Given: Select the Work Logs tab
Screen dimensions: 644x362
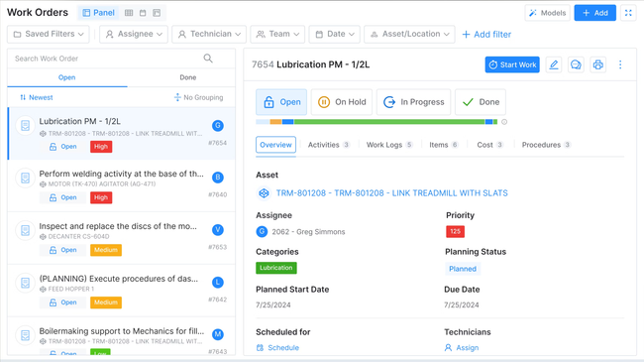Looking at the screenshot, I should point(389,145).
